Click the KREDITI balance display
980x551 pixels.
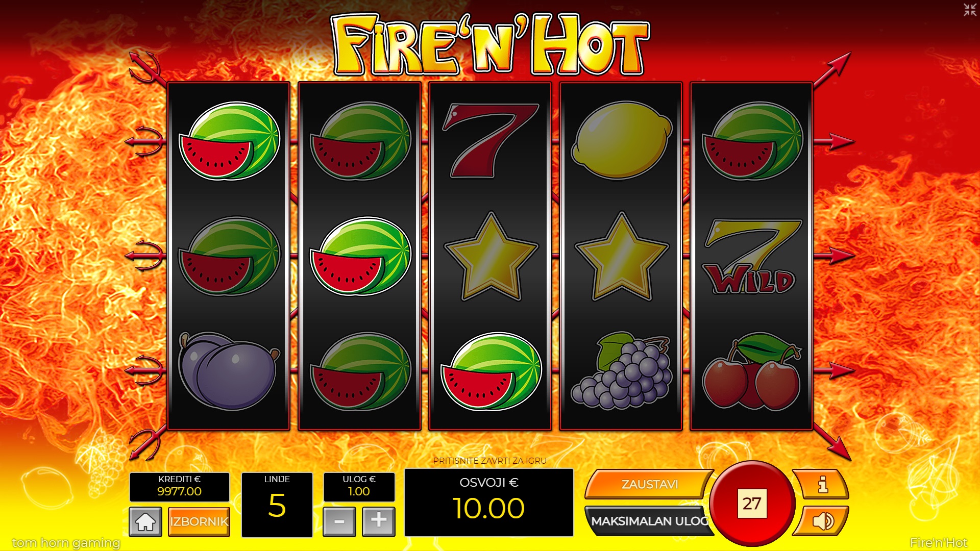(180, 487)
